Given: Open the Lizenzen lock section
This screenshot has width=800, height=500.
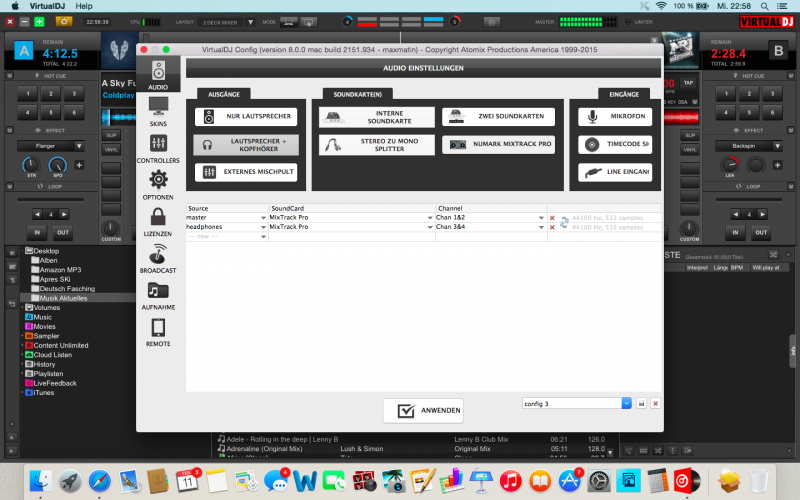Looking at the screenshot, I should tap(158, 221).
